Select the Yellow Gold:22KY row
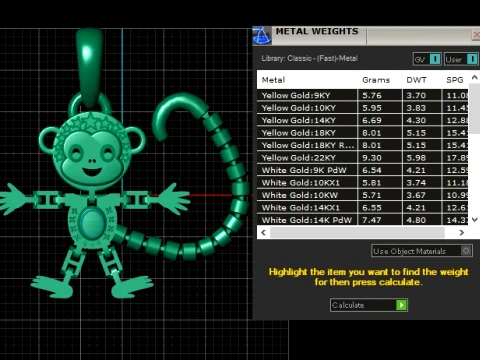 pos(363,158)
